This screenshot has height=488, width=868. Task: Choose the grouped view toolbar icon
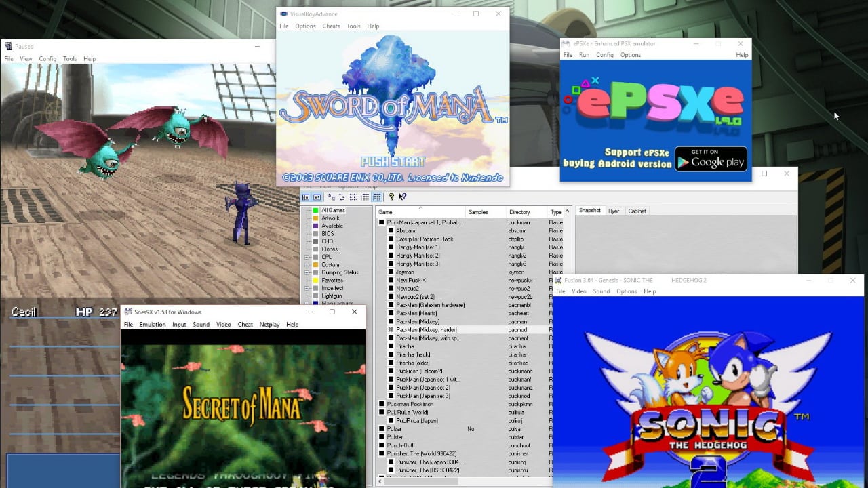click(377, 197)
